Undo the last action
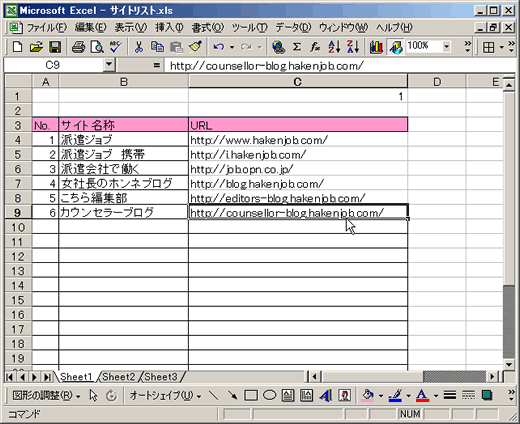Viewport: 520px width, 424px height. pyautogui.click(x=219, y=47)
